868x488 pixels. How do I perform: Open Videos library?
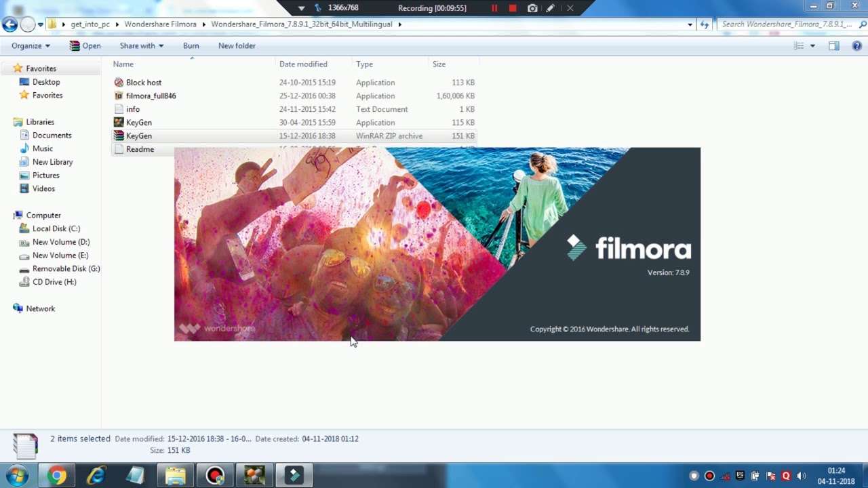tap(43, 188)
